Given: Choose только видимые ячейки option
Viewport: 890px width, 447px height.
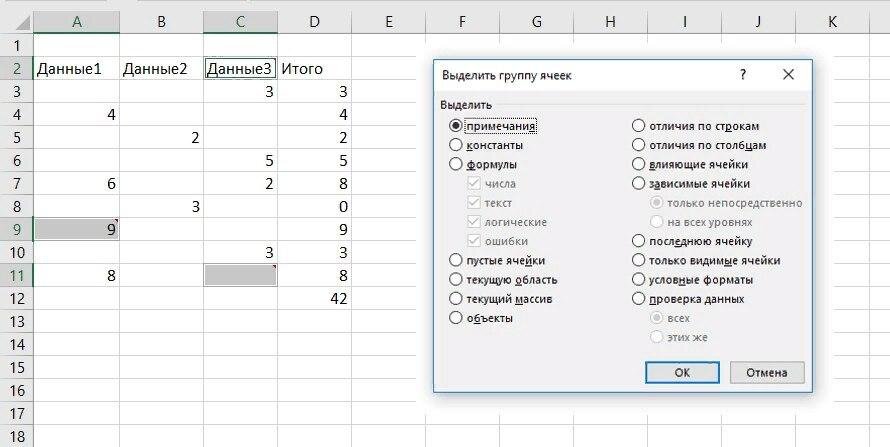Looking at the screenshot, I should pyautogui.click(x=638, y=260).
